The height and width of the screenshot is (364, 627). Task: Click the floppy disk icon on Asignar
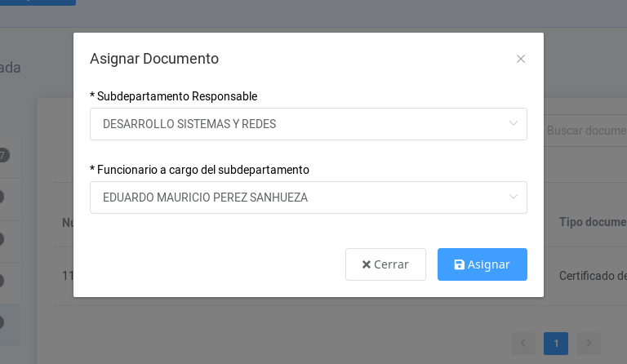(460, 264)
